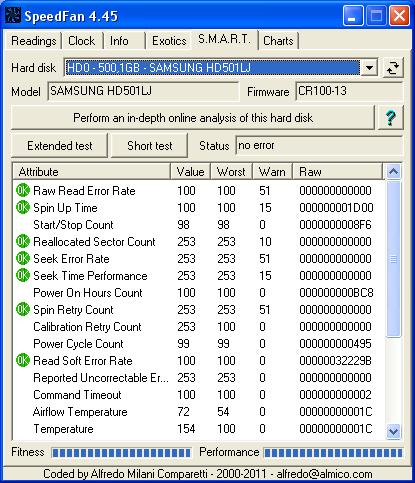Maximize the SpeedFan window
Viewport: 415px width, 483px height.
coord(376,16)
